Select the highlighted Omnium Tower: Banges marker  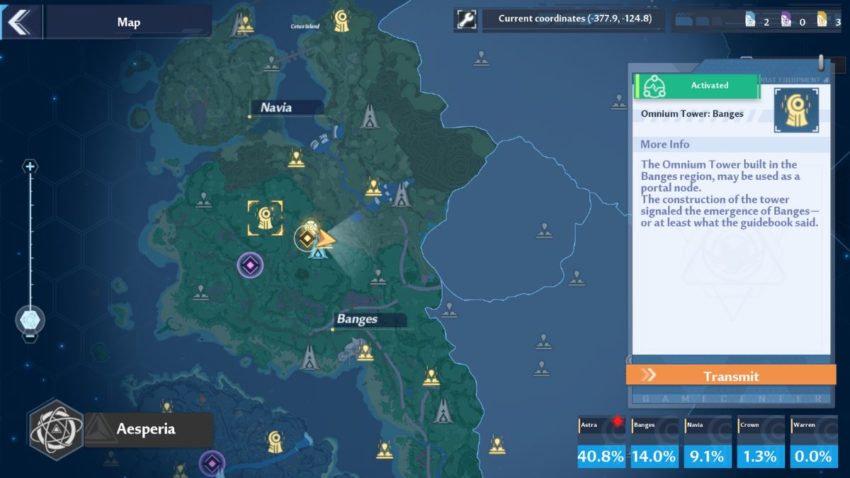[x=265, y=218]
